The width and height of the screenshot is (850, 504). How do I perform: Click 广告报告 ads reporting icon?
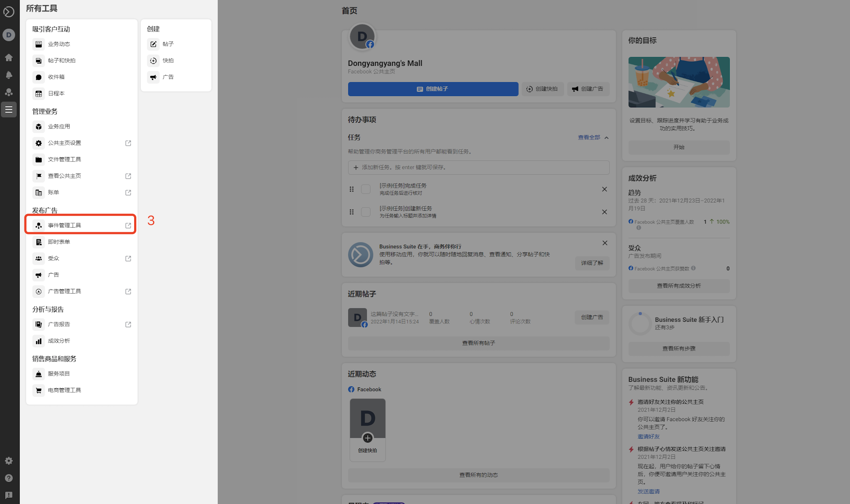click(x=38, y=324)
